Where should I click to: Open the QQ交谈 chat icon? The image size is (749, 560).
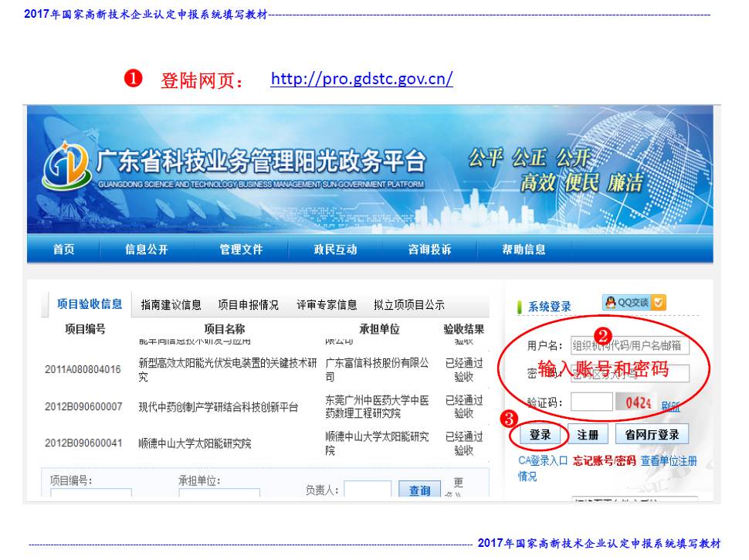[x=633, y=303]
